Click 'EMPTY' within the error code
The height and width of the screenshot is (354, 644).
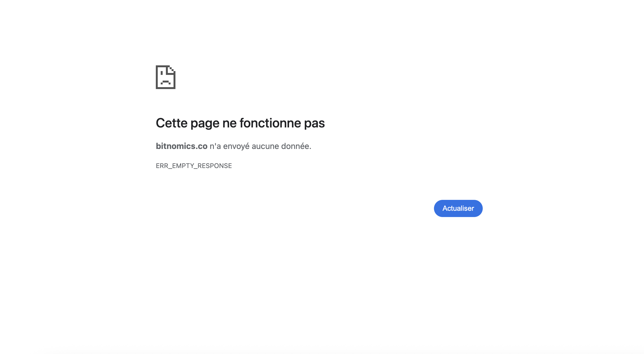tap(183, 166)
